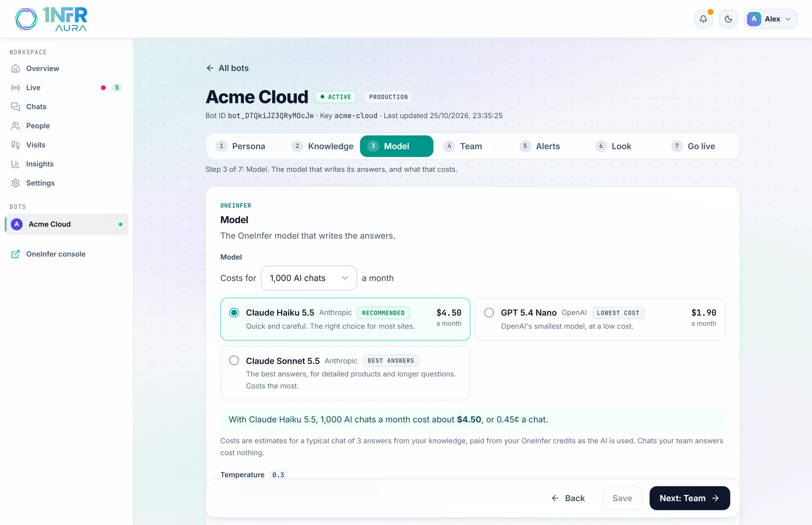The image size is (812, 525).
Task: Click the Visits footprints icon
Action: [16, 145]
